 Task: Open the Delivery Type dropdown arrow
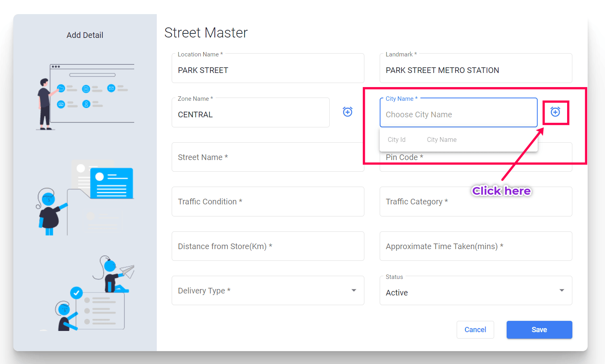click(353, 290)
